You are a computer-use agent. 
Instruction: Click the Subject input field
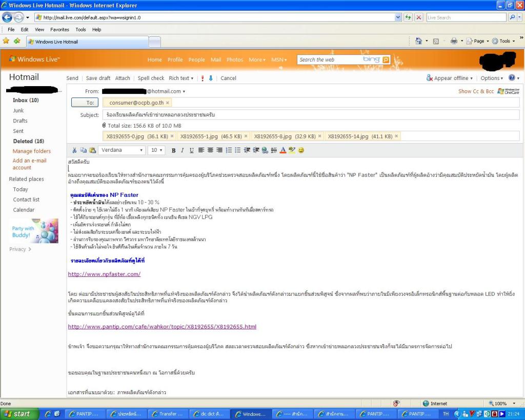(x=311, y=114)
